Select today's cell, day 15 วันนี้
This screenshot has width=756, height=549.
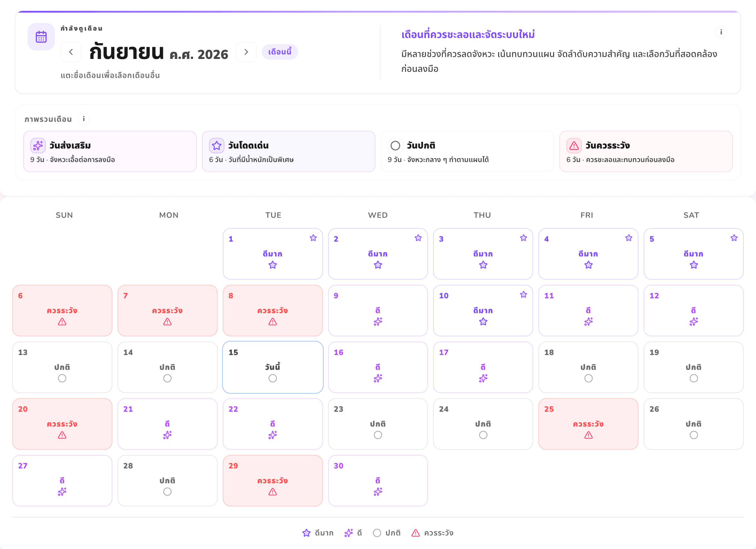(x=273, y=367)
